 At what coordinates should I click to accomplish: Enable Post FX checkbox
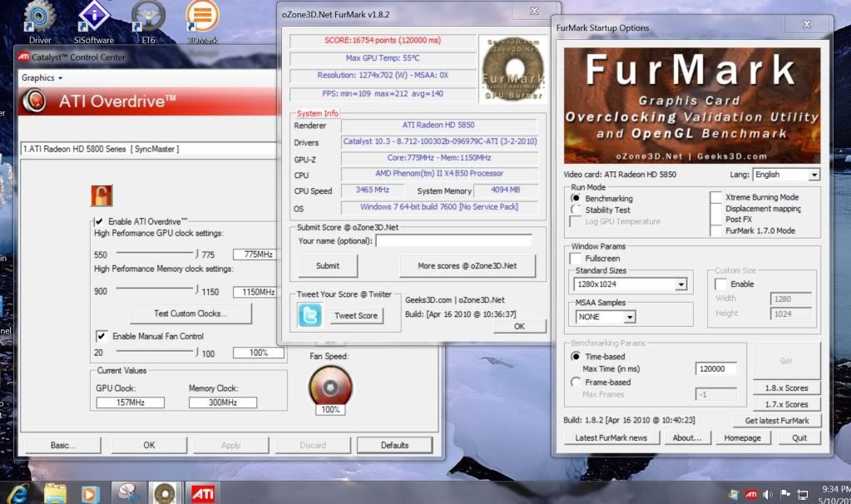tap(716, 220)
